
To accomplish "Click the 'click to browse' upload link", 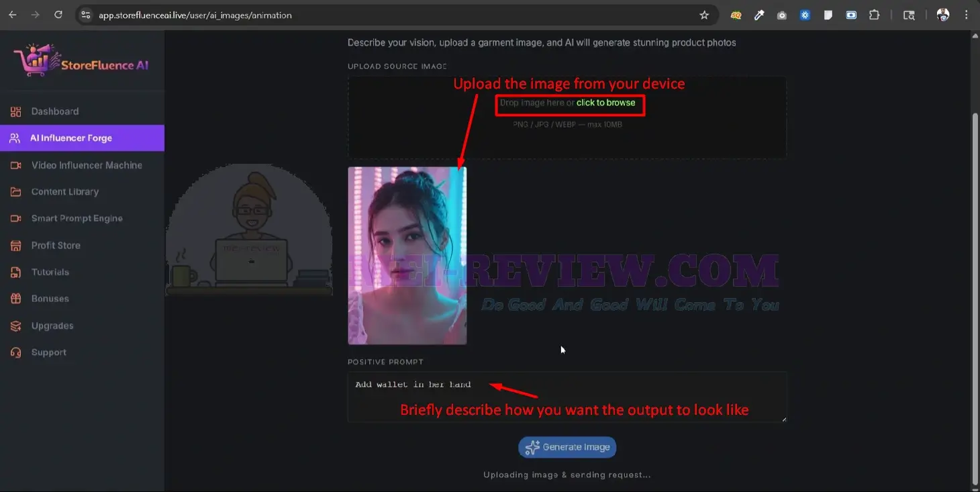I will [x=605, y=103].
